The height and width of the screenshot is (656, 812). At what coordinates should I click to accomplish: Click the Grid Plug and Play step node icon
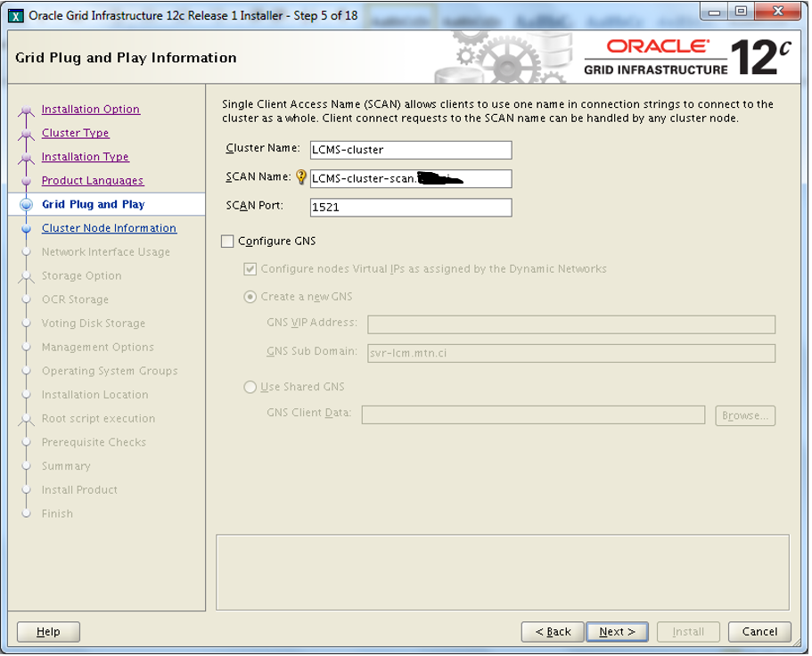pos(26,205)
